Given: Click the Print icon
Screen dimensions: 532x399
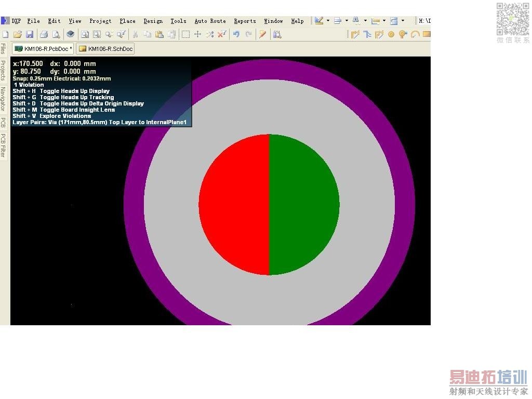Looking at the screenshot, I should [44, 34].
